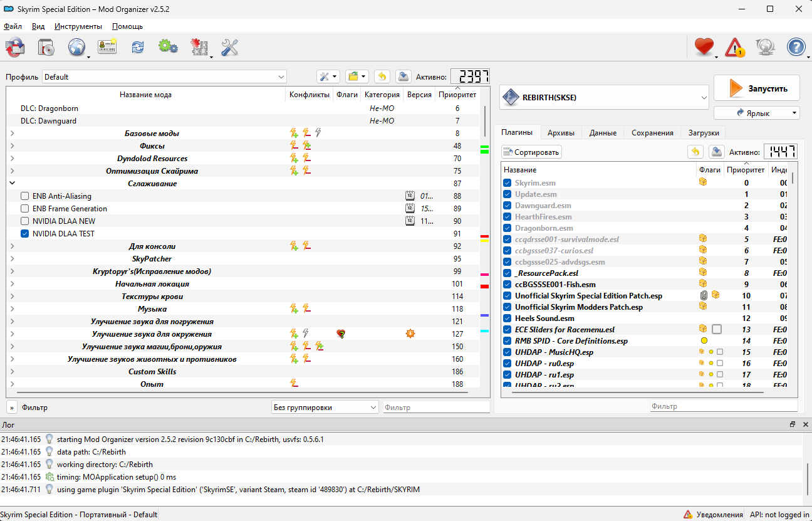Screen dimensions: 812x521
Task: Open the folder icon menu above the mod list
Action: (357, 76)
